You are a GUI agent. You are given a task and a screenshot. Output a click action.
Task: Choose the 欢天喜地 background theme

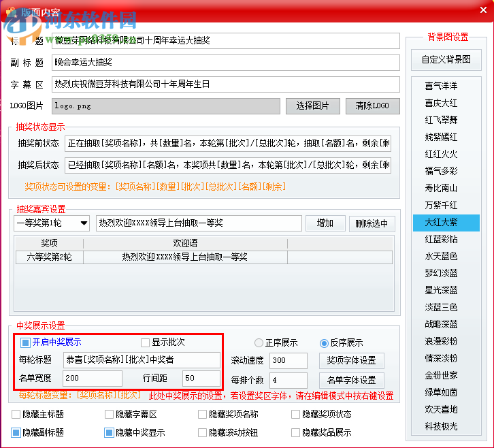(446, 409)
